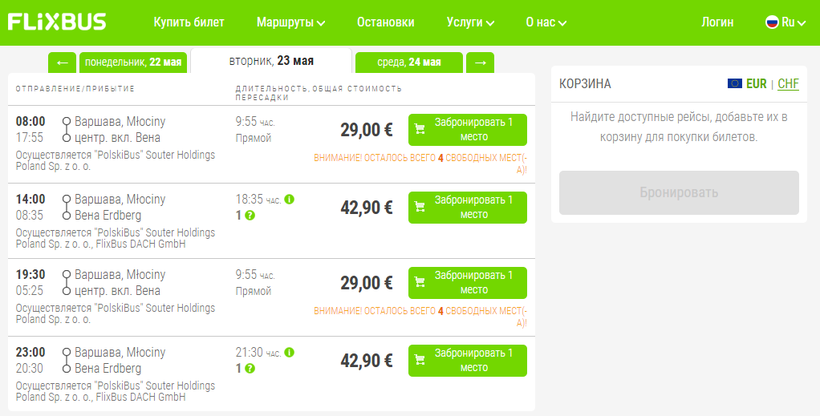Expand the Маршруты dropdown menu
Screen dimensions: 820x416
[291, 22]
